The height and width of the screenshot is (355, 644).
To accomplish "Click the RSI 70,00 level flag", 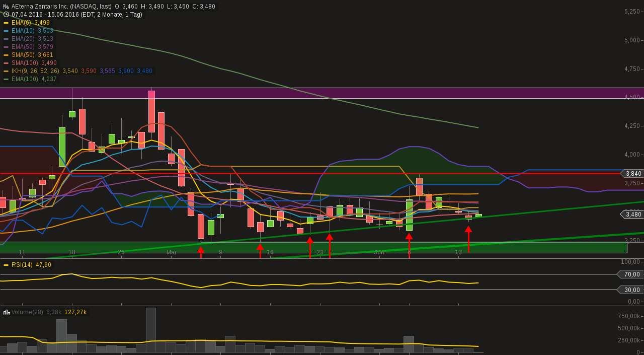I will 630,274.
